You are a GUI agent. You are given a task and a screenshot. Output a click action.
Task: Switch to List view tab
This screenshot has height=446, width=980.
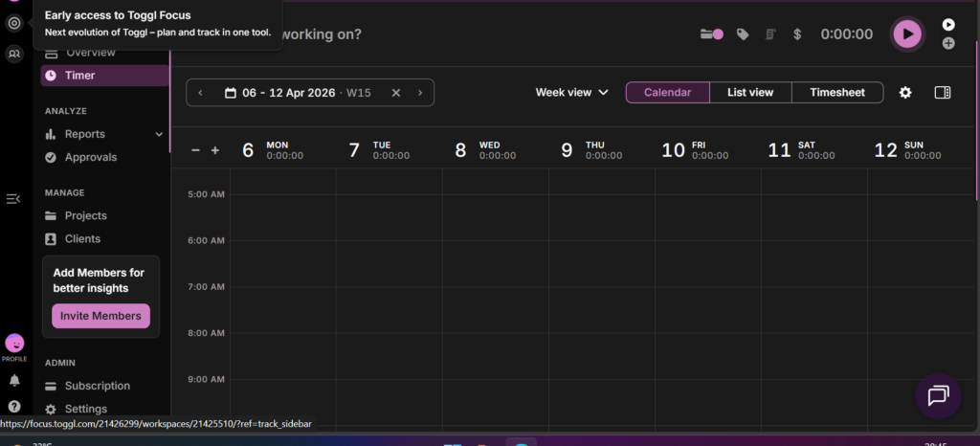tap(750, 93)
